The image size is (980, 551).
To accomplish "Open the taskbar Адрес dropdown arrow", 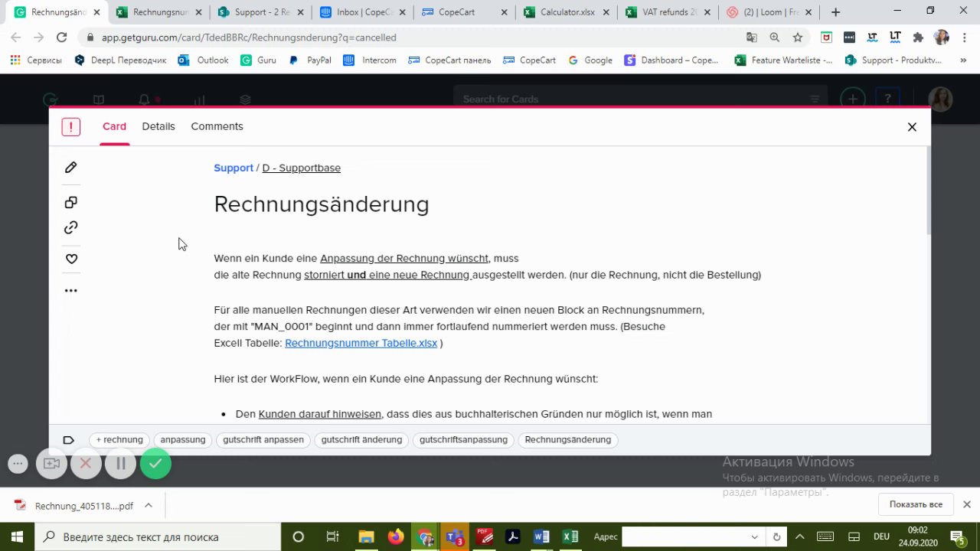I will [754, 537].
